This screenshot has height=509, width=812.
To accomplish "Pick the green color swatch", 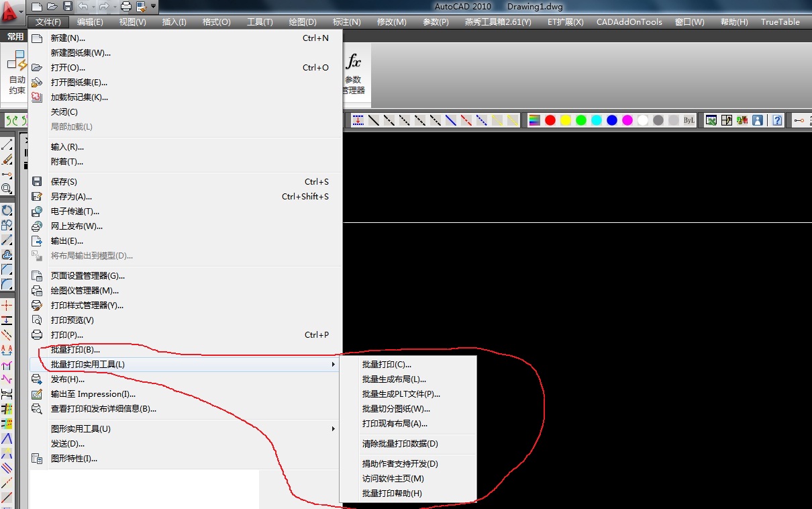I will tap(581, 120).
